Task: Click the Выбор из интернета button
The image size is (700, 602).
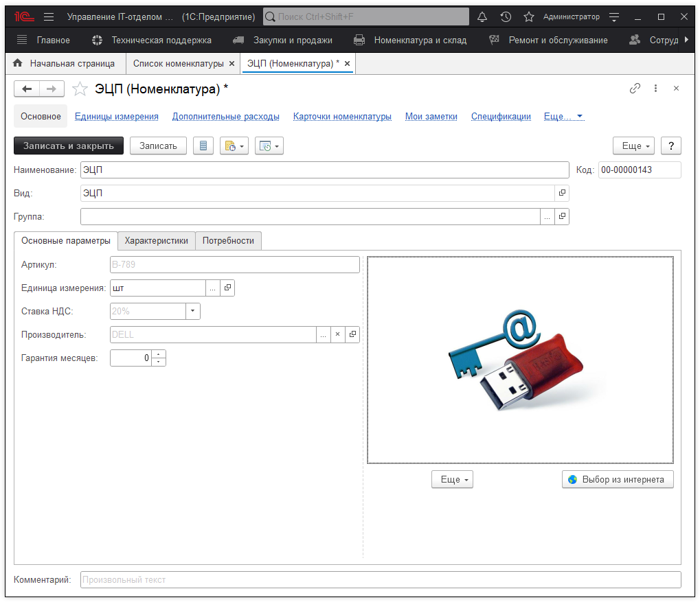Action: [617, 480]
